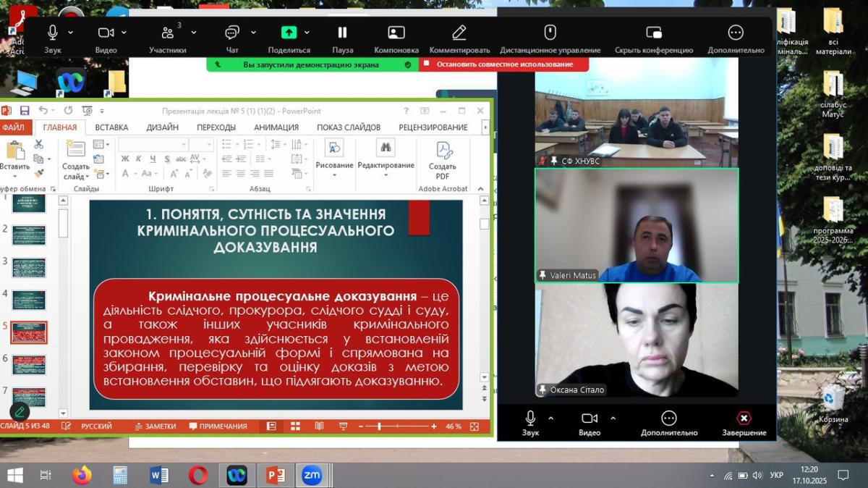Undo last action in Quick Access toolbar
The width and height of the screenshot is (868, 488).
coord(43,111)
